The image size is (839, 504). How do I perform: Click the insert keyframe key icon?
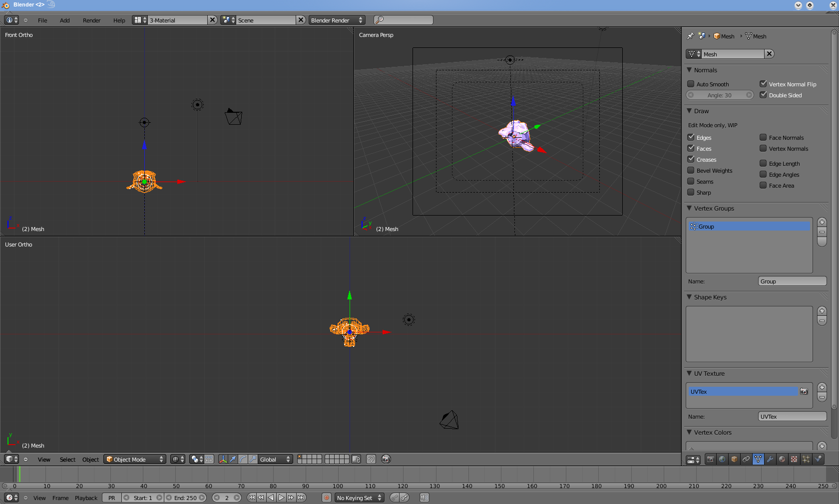click(x=395, y=498)
